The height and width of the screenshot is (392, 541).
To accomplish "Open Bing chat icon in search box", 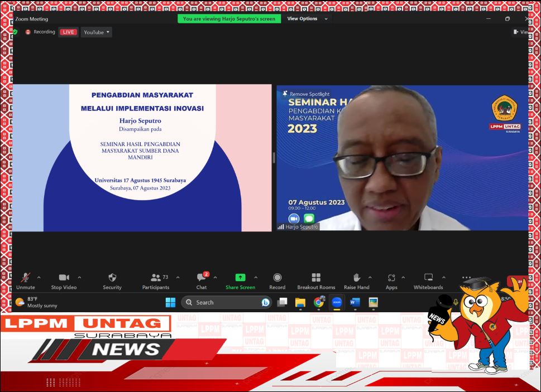I will (265, 302).
